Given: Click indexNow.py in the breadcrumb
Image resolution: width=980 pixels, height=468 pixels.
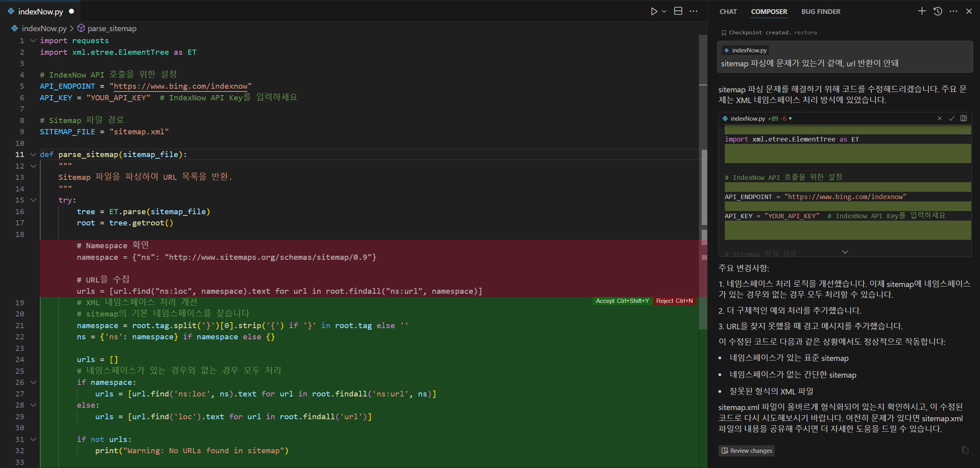Looking at the screenshot, I should 44,28.
